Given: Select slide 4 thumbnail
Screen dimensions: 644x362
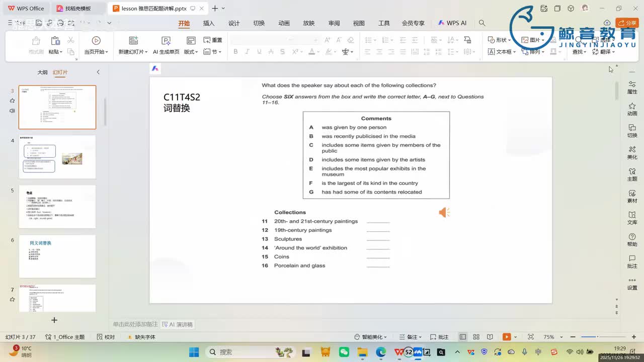Looking at the screenshot, I should coord(57,157).
